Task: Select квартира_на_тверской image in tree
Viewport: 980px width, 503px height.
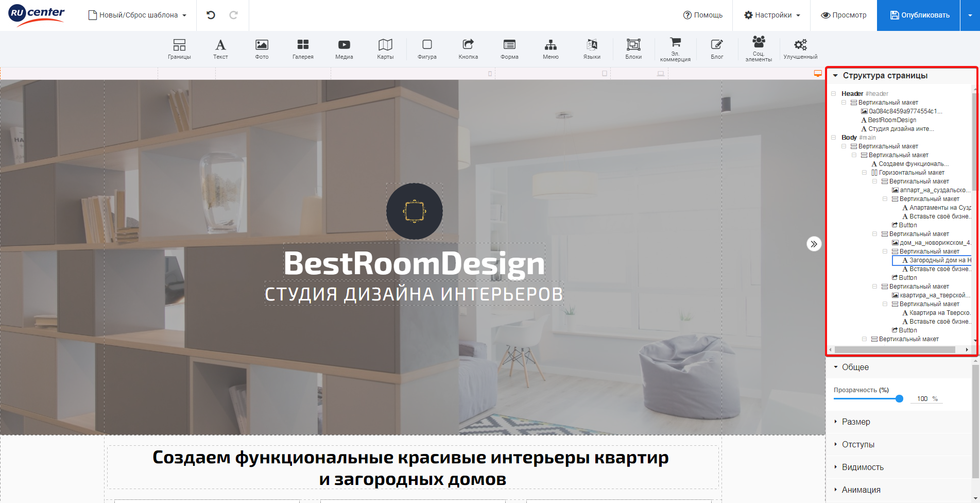Action: pos(931,295)
